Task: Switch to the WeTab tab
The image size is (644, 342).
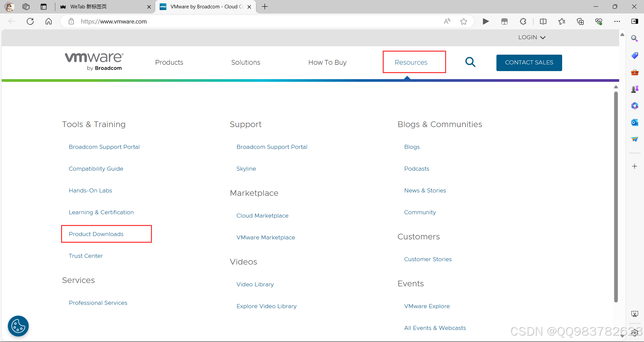Action: click(x=105, y=7)
